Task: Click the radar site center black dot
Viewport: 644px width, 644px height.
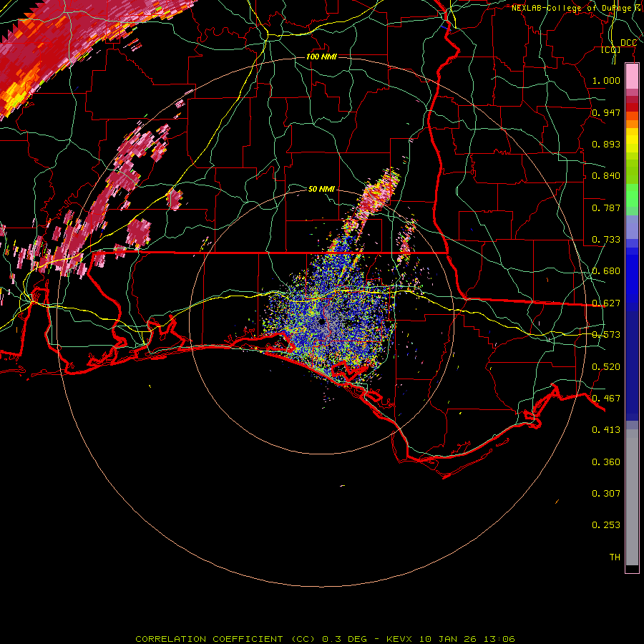Action: [x=321, y=321]
